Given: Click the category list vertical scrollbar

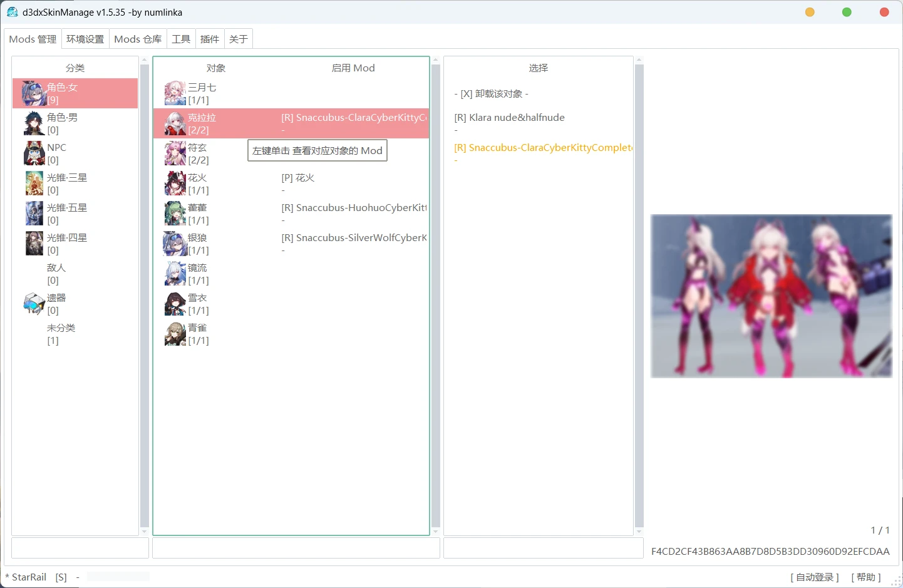Looking at the screenshot, I should (145, 296).
